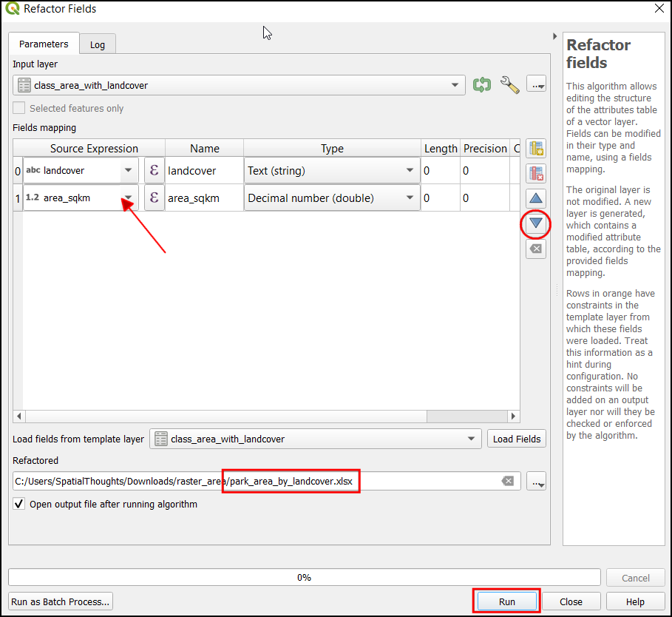Image resolution: width=672 pixels, height=617 pixels.
Task: Click the add new field icon
Action: pyautogui.click(x=536, y=149)
